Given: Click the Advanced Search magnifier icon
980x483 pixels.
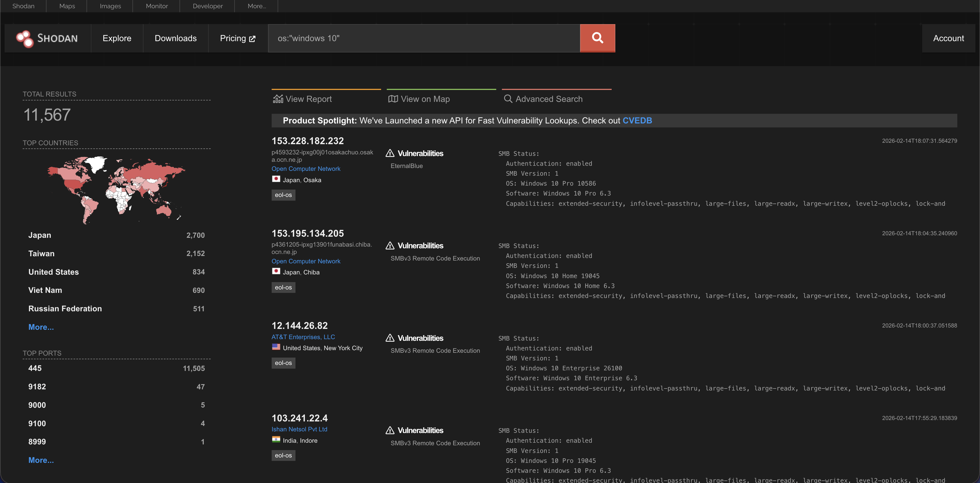Looking at the screenshot, I should (508, 99).
